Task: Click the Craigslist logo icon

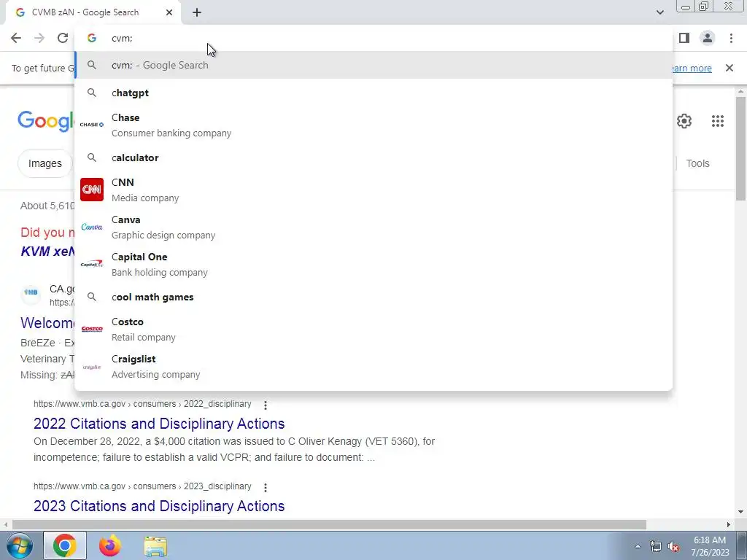Action: click(x=92, y=367)
